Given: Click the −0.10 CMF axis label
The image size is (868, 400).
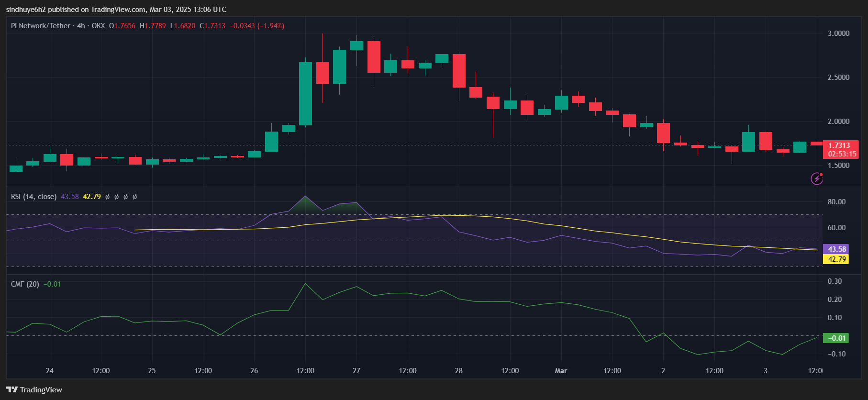Looking at the screenshot, I should tap(836, 354).
